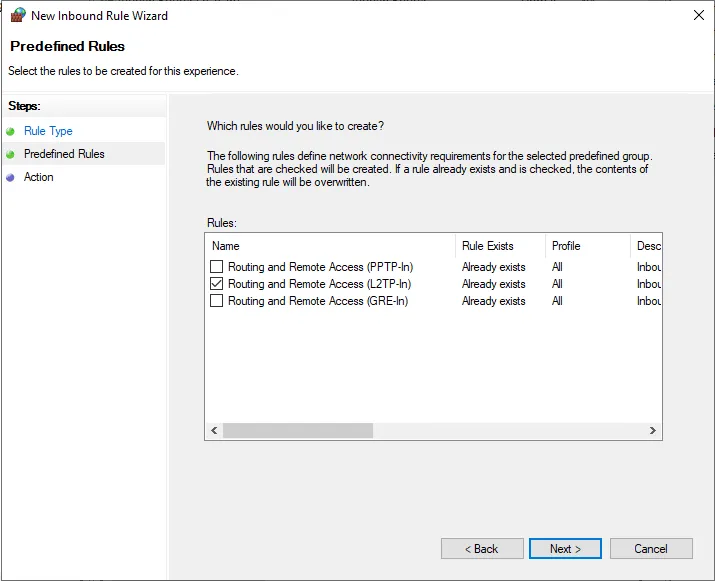Select the Action step in sidebar
Viewport: 715px width, 581px height.
coord(39,177)
